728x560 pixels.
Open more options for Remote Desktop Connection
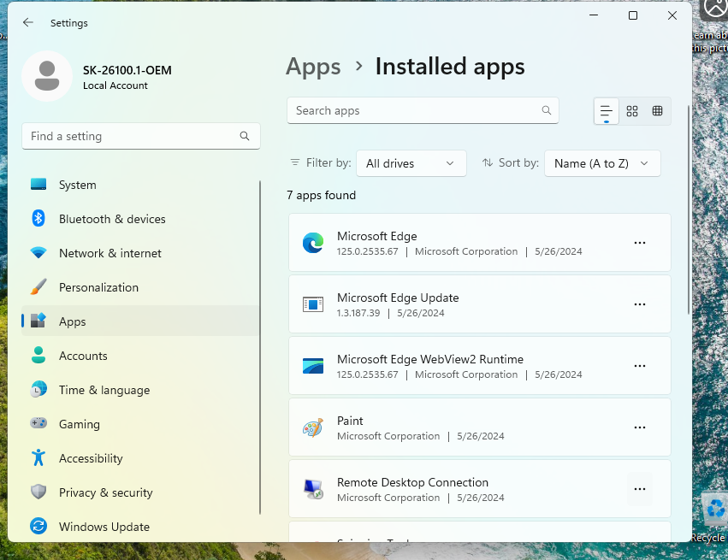click(640, 489)
